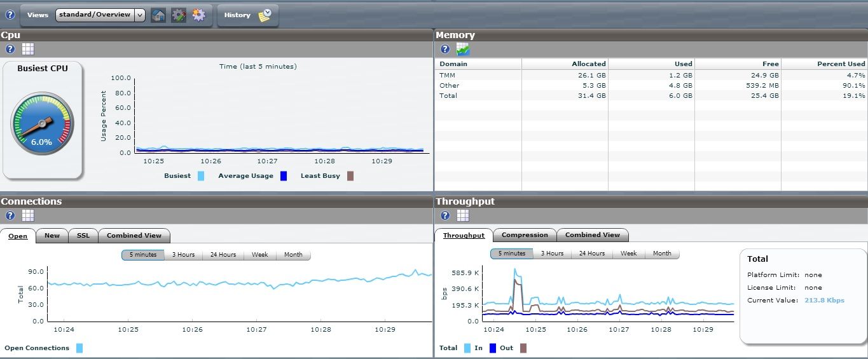
Task: Select Week range in Throughput panel
Action: [x=628, y=254]
